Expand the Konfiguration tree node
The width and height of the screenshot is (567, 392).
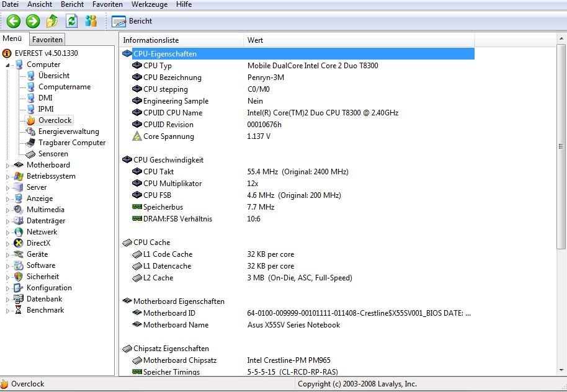(x=7, y=288)
